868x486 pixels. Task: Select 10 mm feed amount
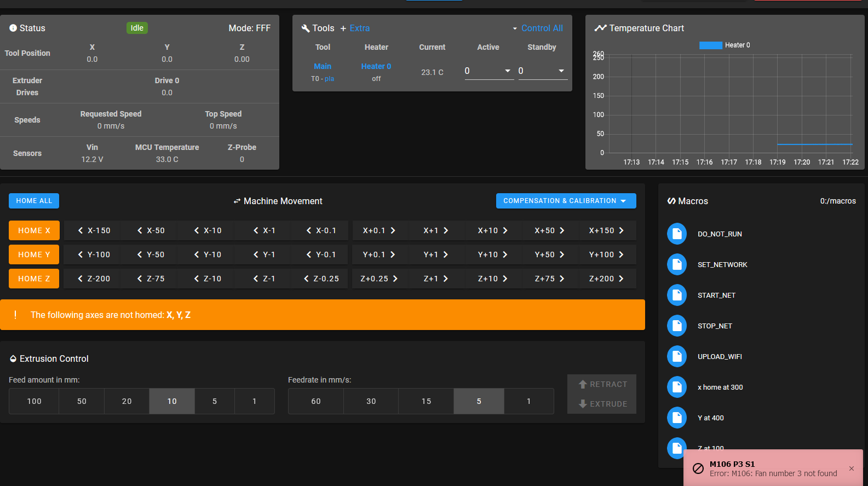coord(172,401)
